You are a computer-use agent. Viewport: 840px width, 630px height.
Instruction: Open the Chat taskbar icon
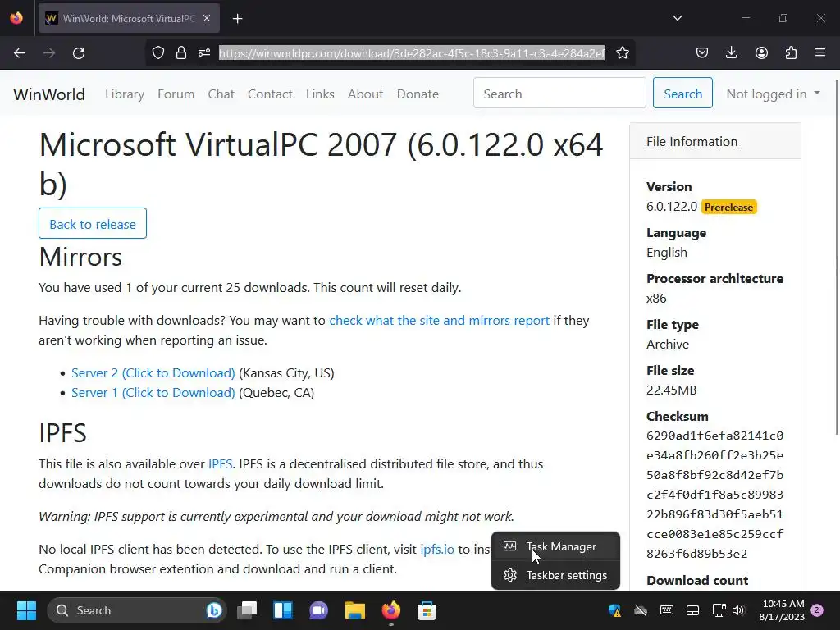319,610
